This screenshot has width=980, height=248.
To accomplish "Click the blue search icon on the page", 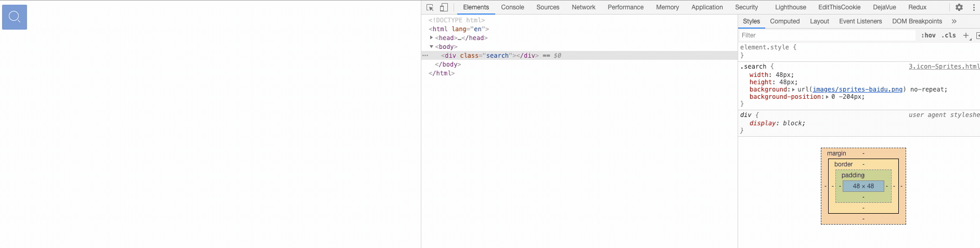I will click(x=15, y=17).
